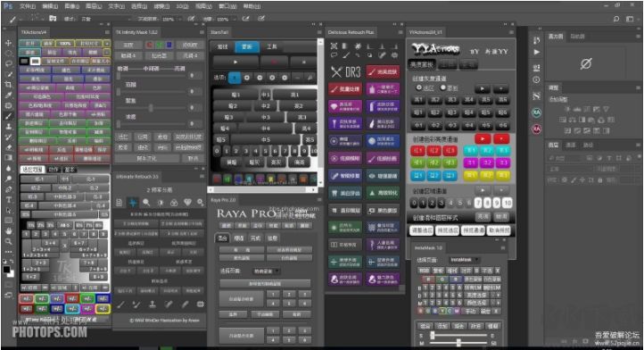This screenshot has width=644, height=350.
Task: Click the heart icon in Ultimate Retouch
Action: pos(187,203)
